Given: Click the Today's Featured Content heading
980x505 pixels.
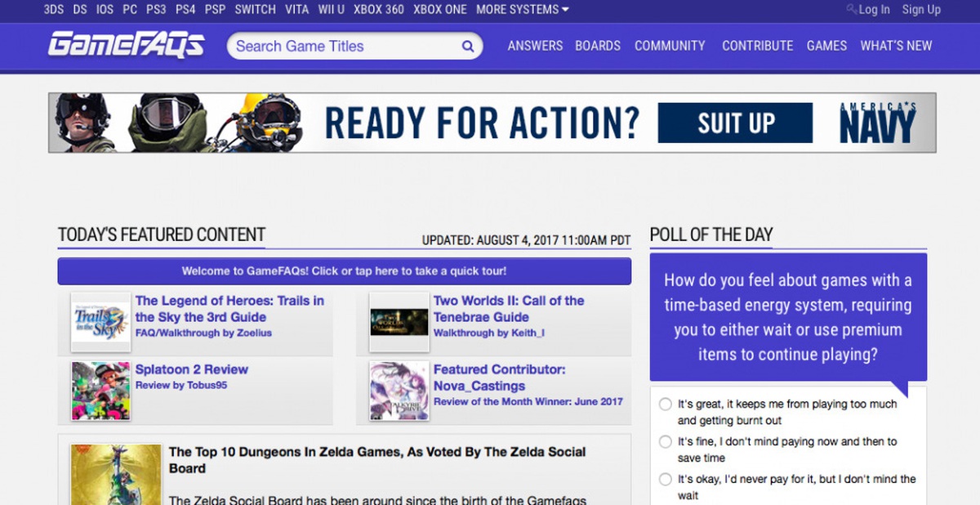Looking at the screenshot, I should tap(162, 235).
